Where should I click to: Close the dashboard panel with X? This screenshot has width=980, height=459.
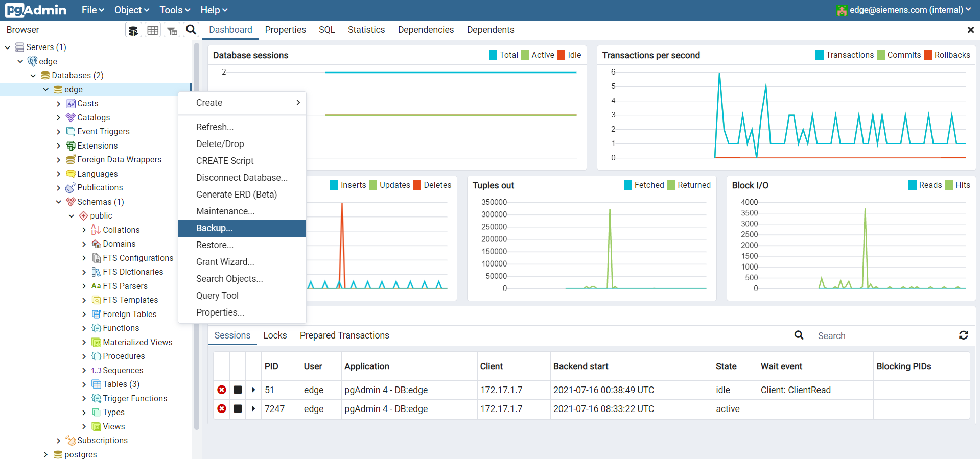tap(971, 30)
